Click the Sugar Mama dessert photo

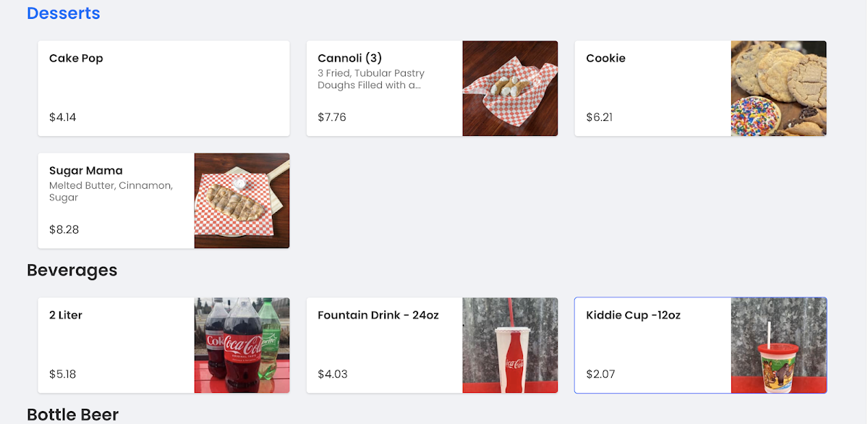pyautogui.click(x=242, y=200)
